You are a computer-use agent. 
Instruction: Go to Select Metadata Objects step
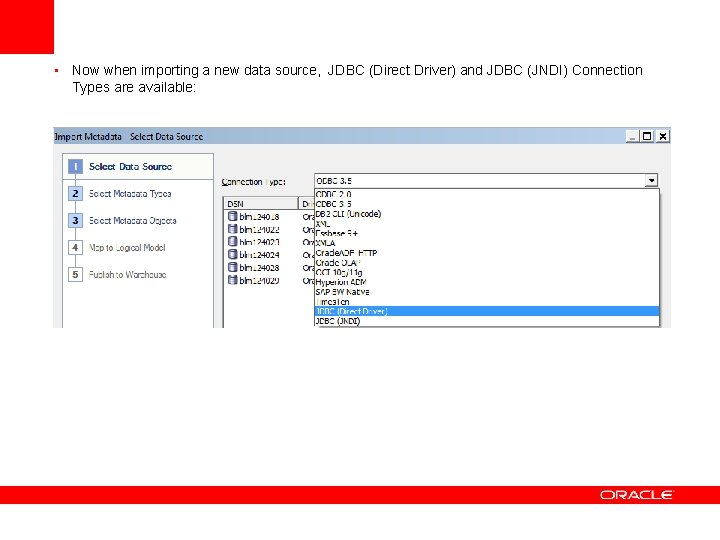click(x=132, y=221)
